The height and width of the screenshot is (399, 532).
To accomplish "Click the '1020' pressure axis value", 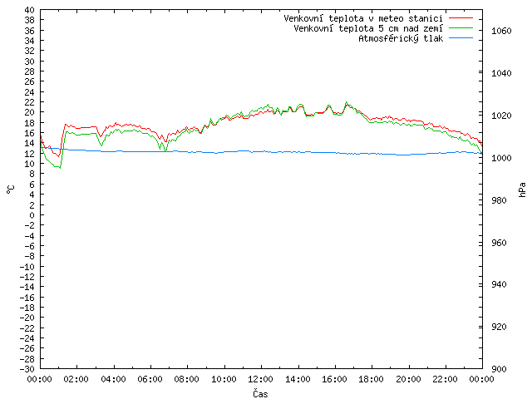I will [x=501, y=116].
